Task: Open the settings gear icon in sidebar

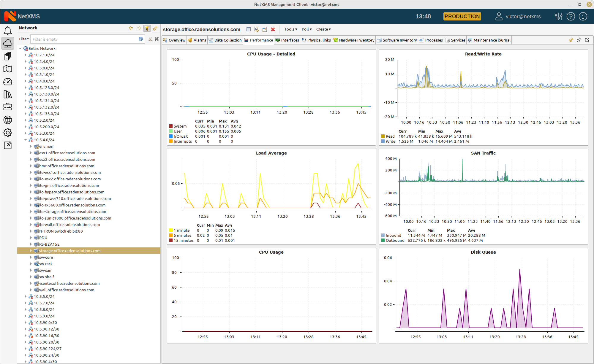Action: (x=8, y=133)
